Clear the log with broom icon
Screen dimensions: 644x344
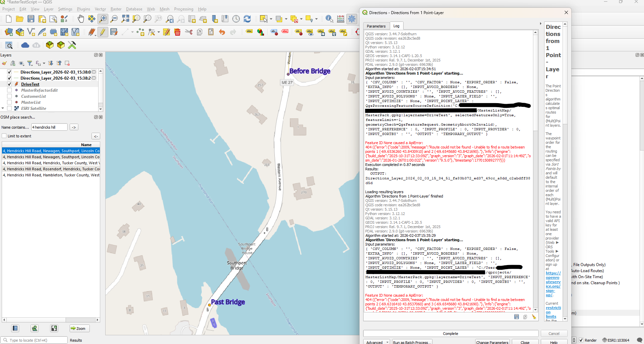click(534, 317)
